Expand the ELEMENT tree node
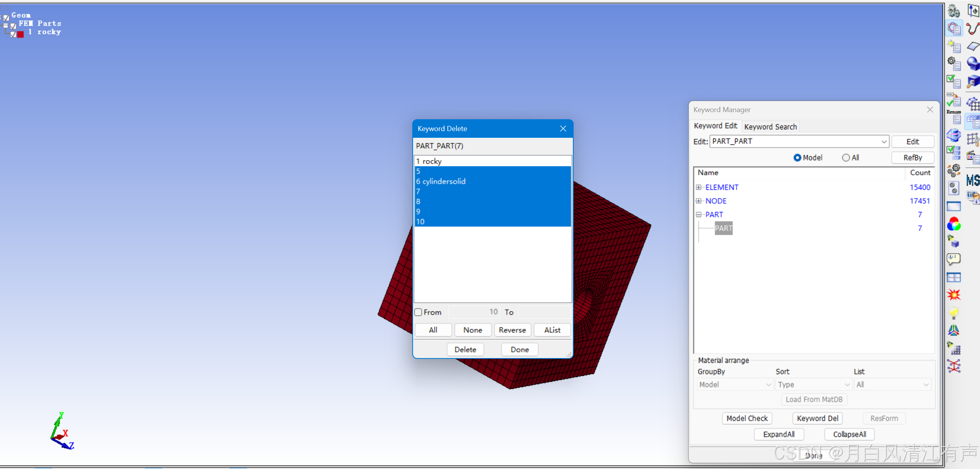 click(699, 187)
